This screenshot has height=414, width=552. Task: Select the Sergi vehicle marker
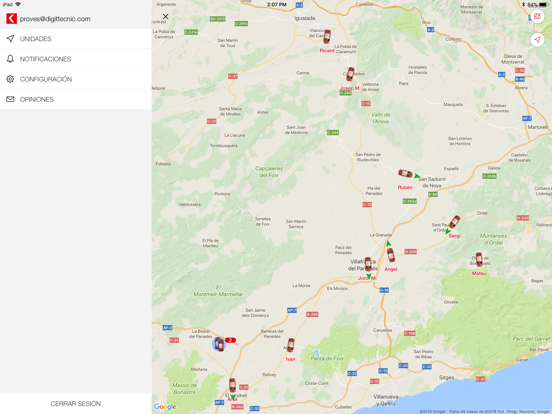[x=454, y=222]
